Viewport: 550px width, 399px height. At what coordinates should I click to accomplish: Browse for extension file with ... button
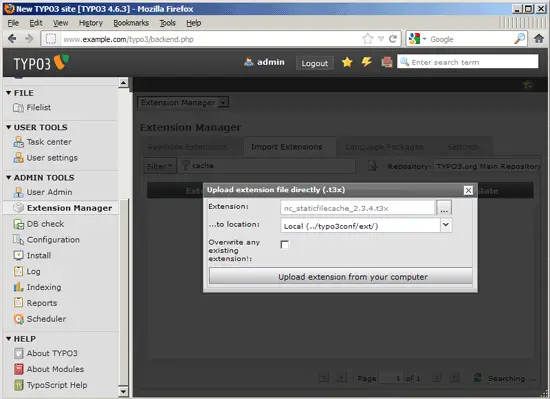444,208
